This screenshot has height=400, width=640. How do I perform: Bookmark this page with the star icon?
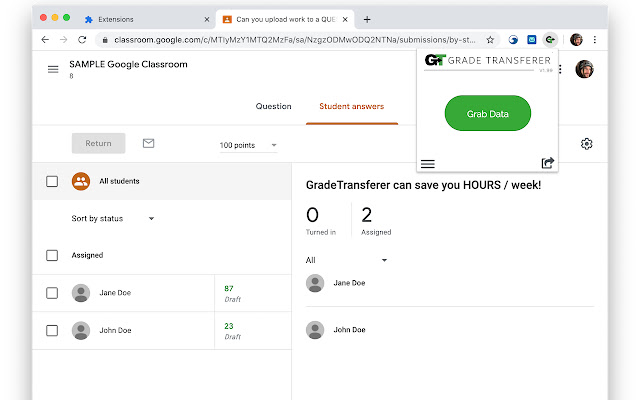[x=490, y=40]
